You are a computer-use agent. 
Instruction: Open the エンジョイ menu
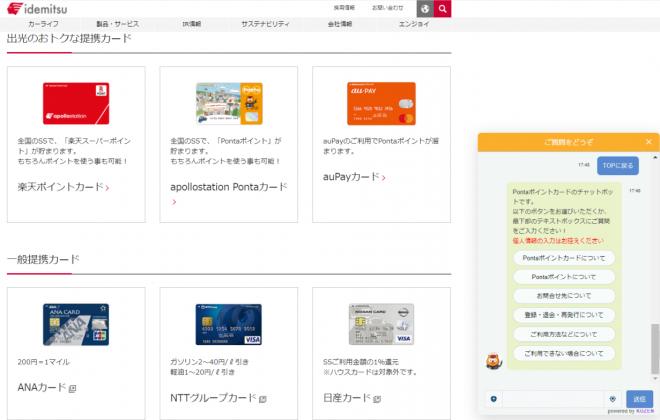pyautogui.click(x=414, y=24)
